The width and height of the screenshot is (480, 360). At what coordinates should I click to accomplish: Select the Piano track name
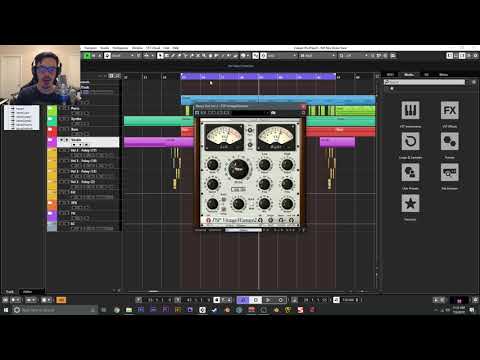pyautogui.click(x=75, y=108)
